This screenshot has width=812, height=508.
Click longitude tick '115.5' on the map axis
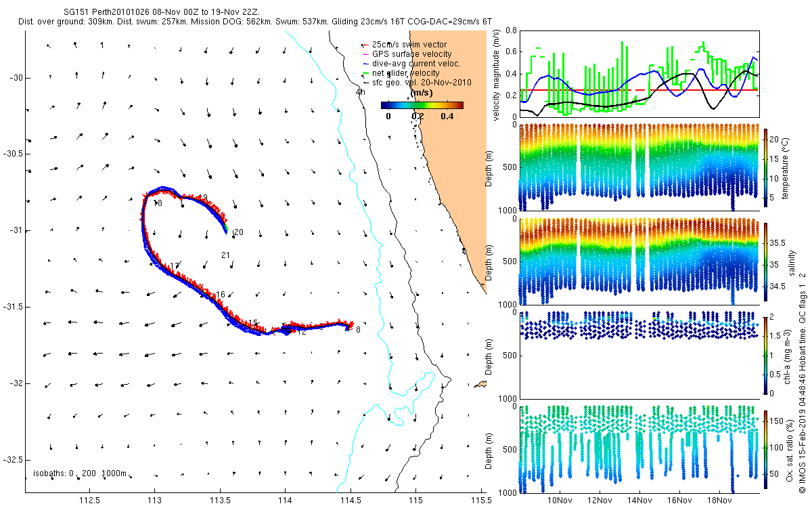pos(480,501)
